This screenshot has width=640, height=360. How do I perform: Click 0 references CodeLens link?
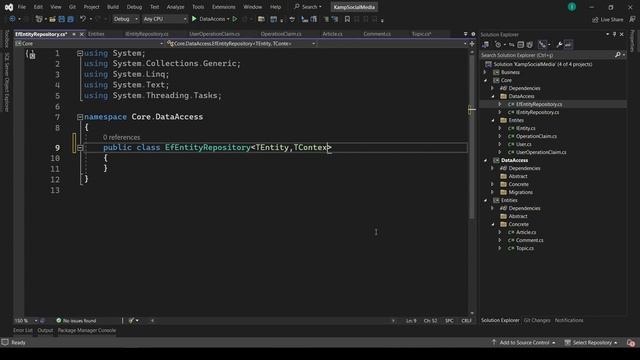[x=121, y=138]
